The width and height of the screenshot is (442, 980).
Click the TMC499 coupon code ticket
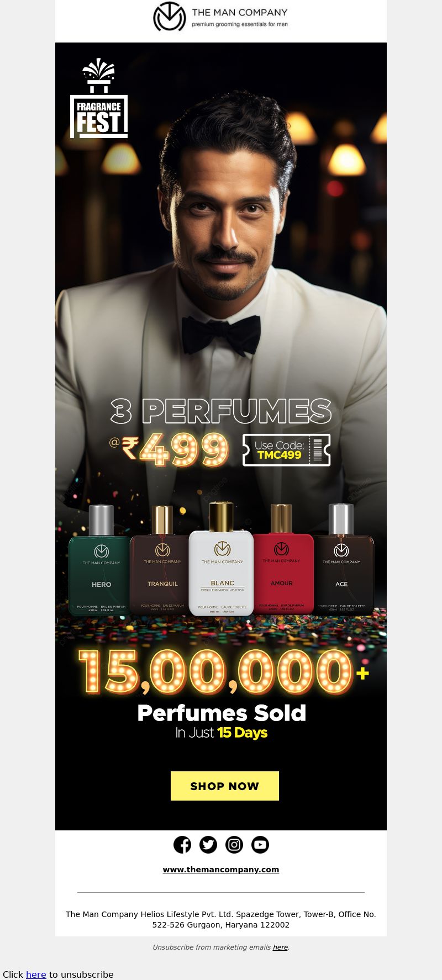(x=286, y=450)
